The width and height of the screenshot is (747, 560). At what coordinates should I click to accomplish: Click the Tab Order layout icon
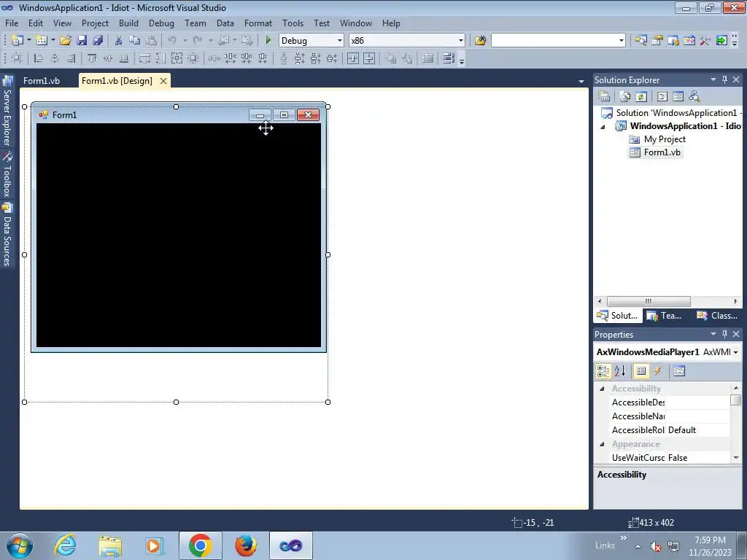click(x=449, y=58)
